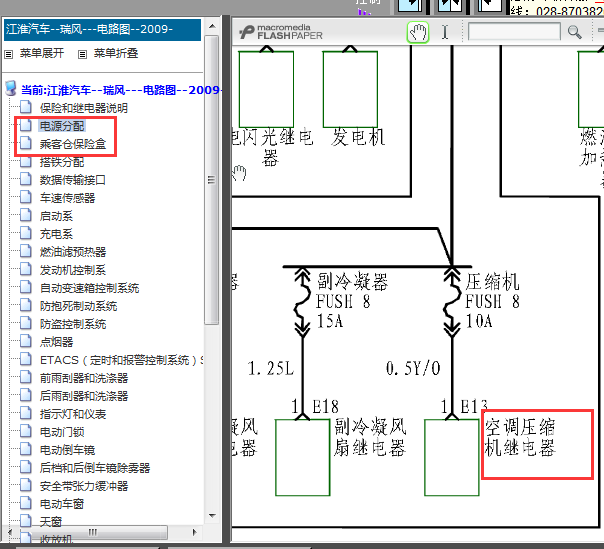Click the list icon beside 菜单折叠

pos(82,54)
